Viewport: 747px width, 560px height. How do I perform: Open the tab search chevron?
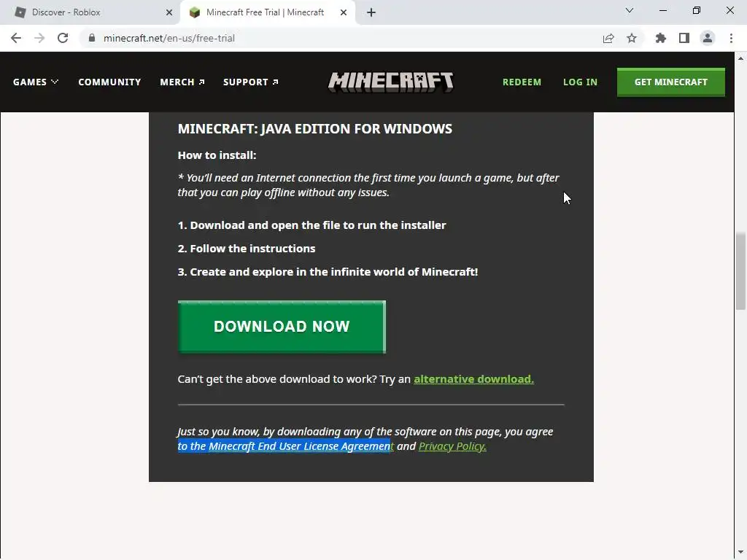tap(630, 10)
